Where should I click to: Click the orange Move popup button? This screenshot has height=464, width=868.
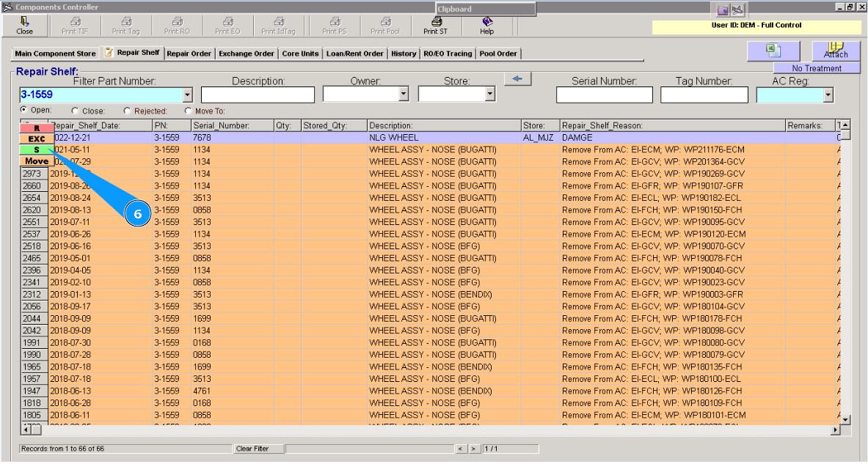click(37, 161)
